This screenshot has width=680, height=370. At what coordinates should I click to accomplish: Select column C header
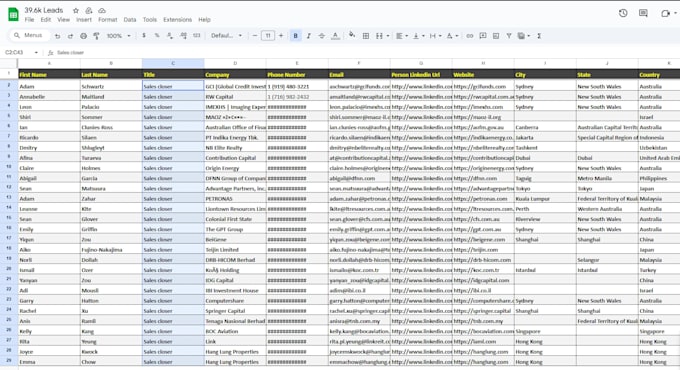tap(173, 63)
